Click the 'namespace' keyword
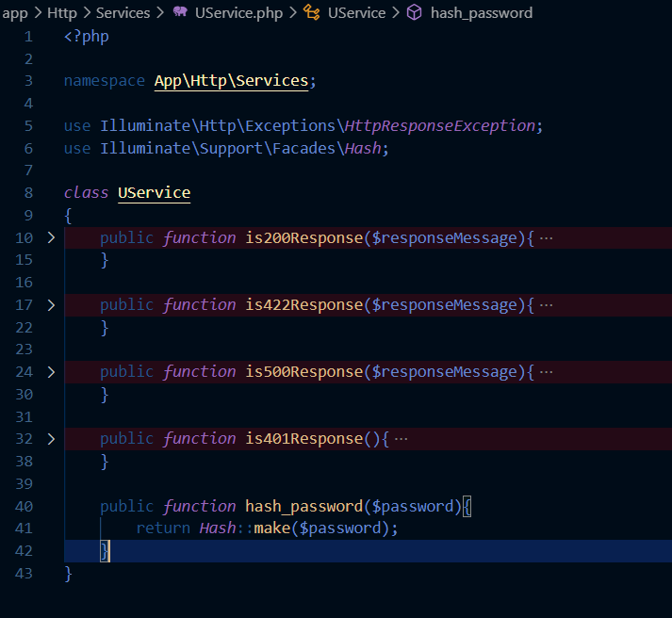 click(x=105, y=81)
